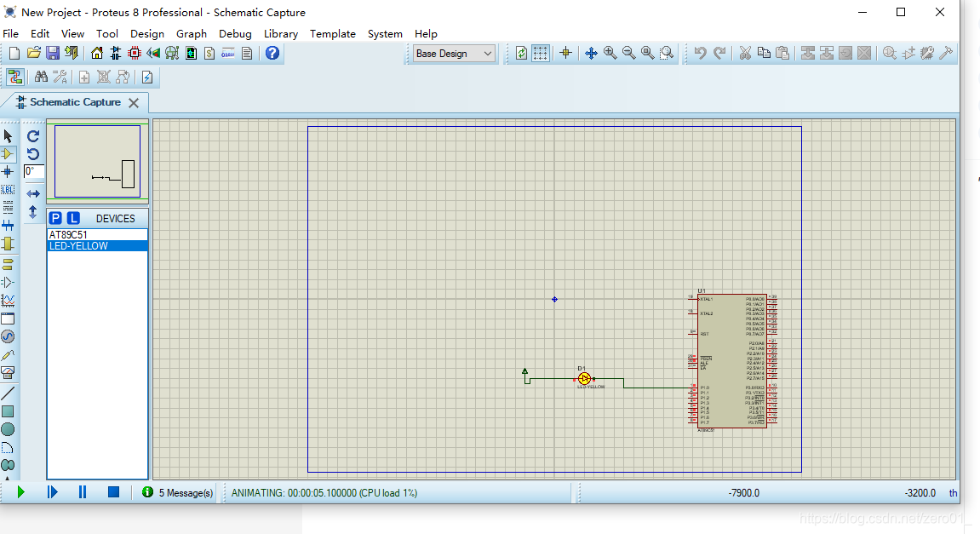Select Wire Label Mode LBL tool
The width and height of the screenshot is (980, 534).
(x=9, y=189)
